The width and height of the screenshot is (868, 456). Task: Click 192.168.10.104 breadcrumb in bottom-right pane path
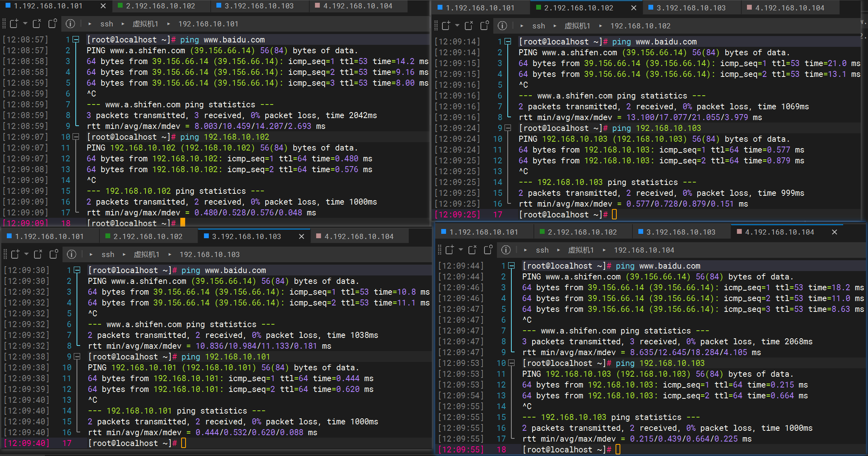(644, 250)
